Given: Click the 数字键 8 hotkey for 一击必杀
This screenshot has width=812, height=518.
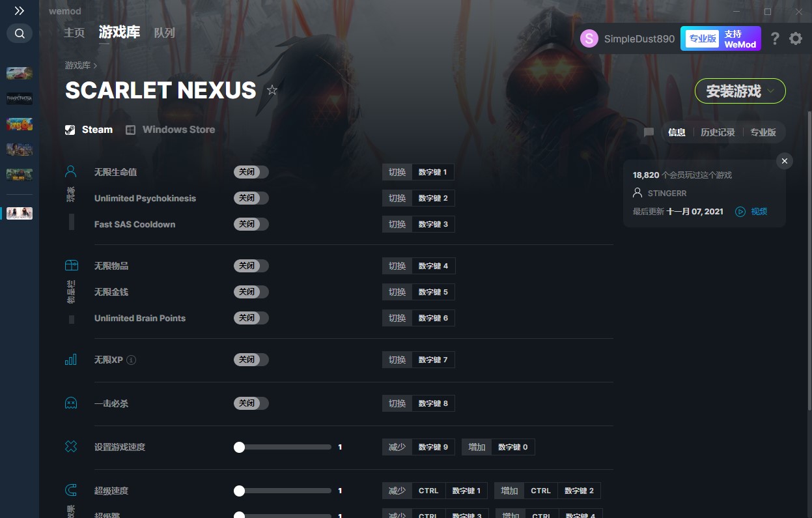Looking at the screenshot, I should tap(433, 403).
